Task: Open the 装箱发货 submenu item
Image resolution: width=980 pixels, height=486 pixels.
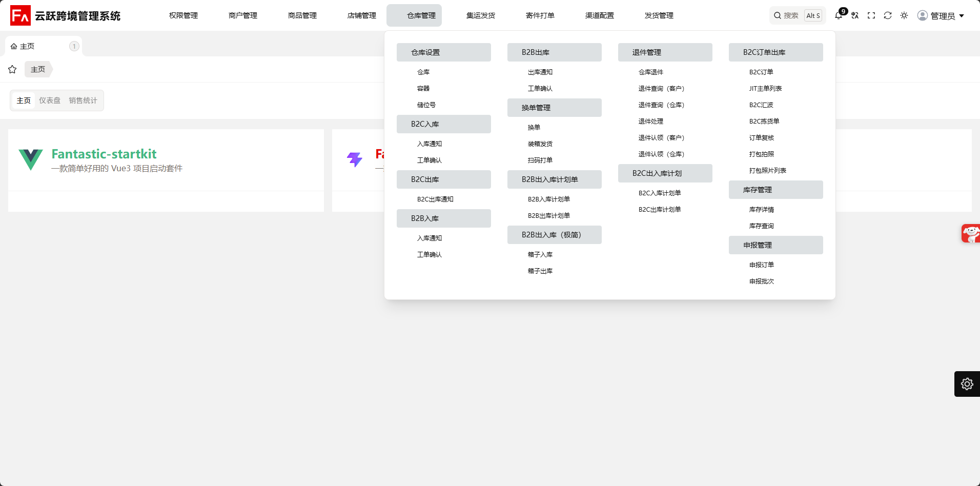Action: pos(540,144)
